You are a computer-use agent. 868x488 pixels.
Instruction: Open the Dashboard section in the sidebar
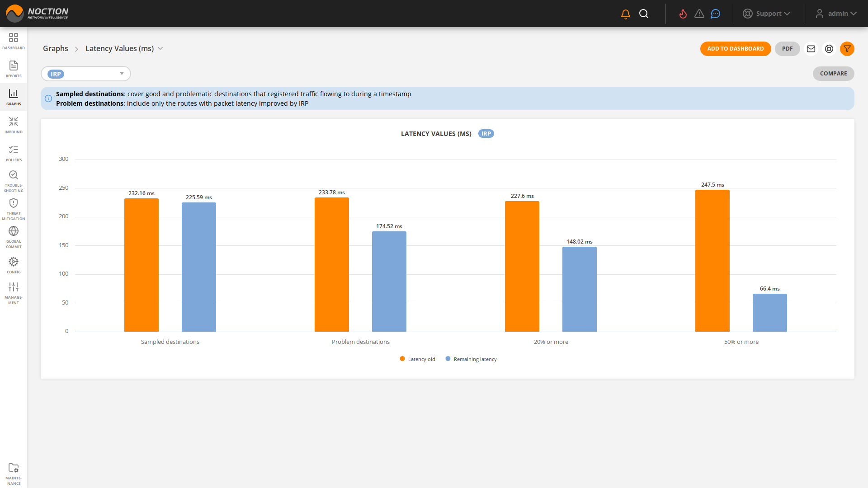(x=14, y=41)
